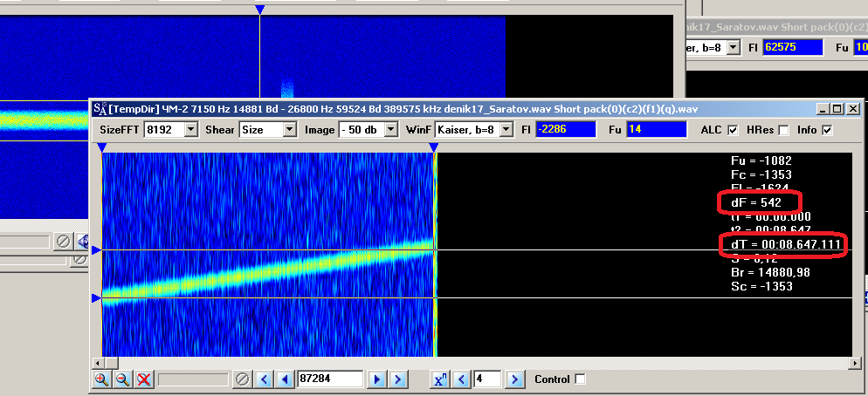This screenshot has height=396, width=868.
Task: Open the Image -50 db dropdown
Action: 391,130
